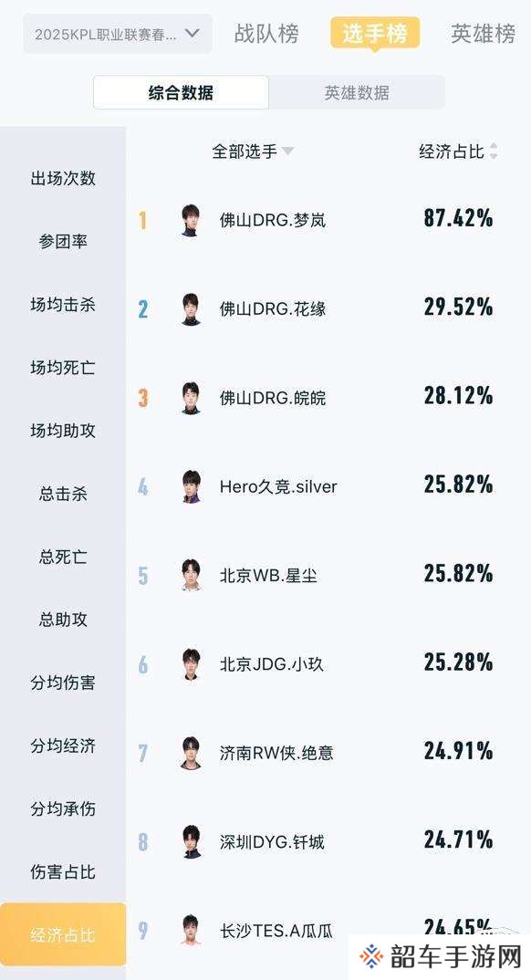Screen dimensions: 531x980
Task: Open 英雄榜 tab
Action: 484,34
